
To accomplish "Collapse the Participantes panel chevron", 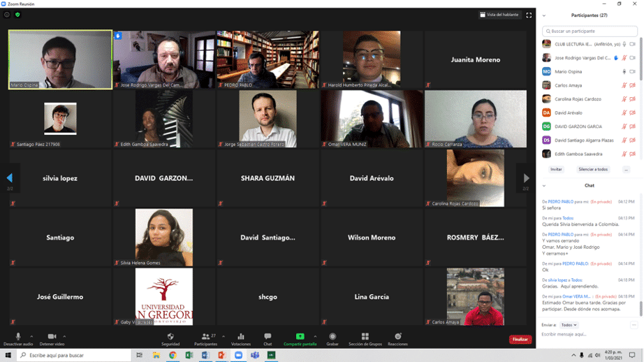I will coord(544,15).
